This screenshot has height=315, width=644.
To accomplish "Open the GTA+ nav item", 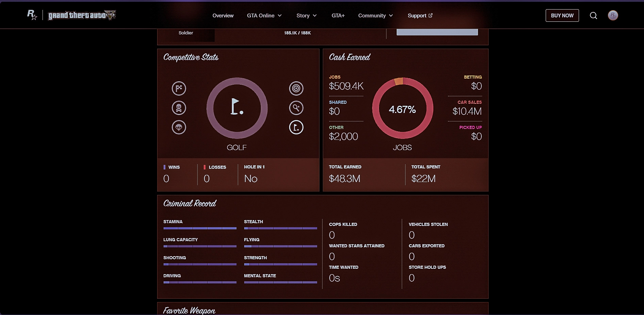I will pyautogui.click(x=338, y=16).
